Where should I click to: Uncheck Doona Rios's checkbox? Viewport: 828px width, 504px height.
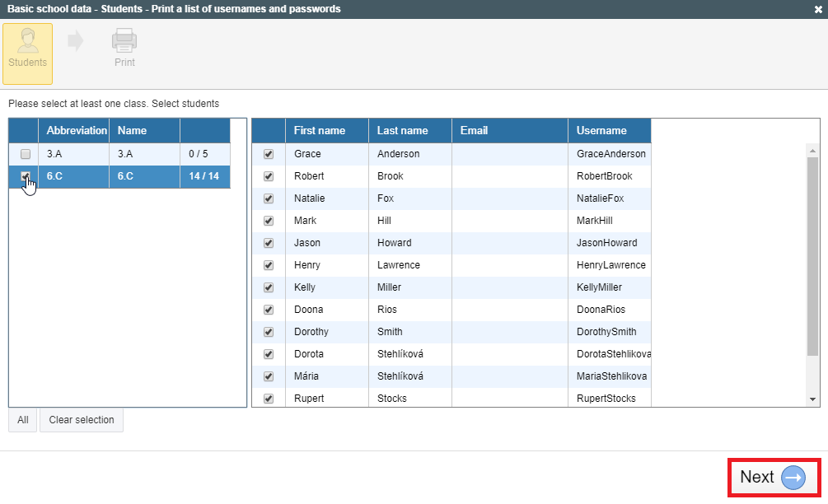(269, 310)
